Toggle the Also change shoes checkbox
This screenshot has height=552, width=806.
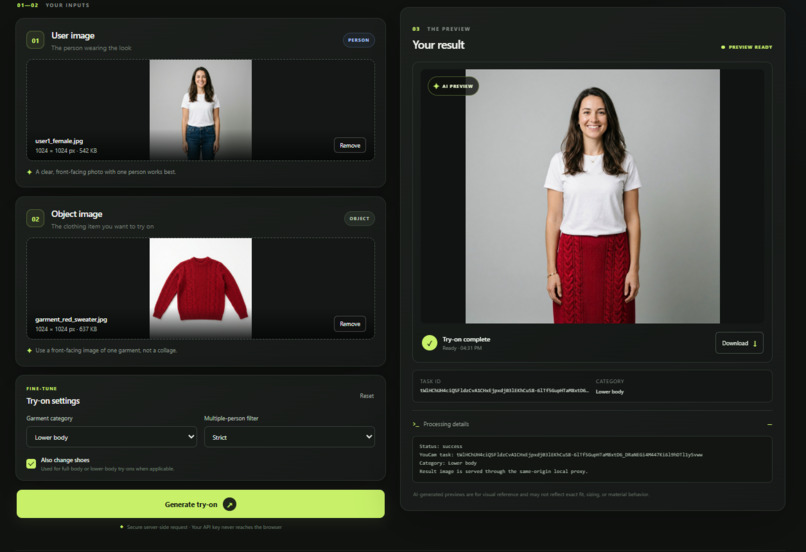31,464
